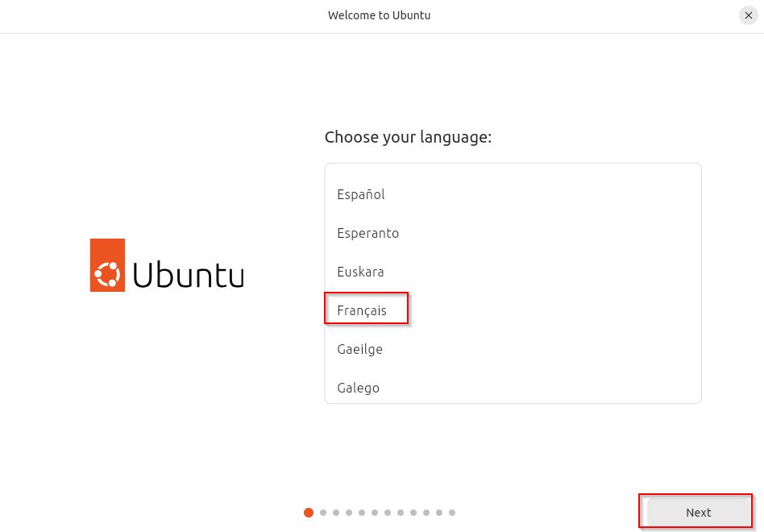764x532 pixels.
Task: Click the Next button
Action: coord(698,513)
